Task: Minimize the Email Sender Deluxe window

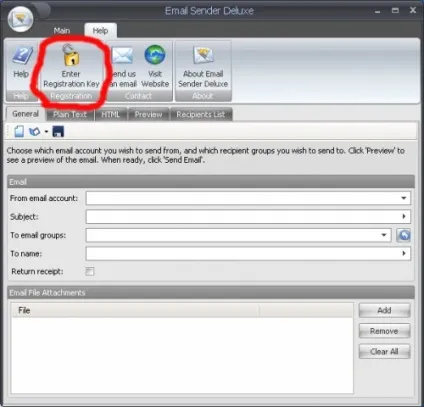Action: [x=377, y=11]
